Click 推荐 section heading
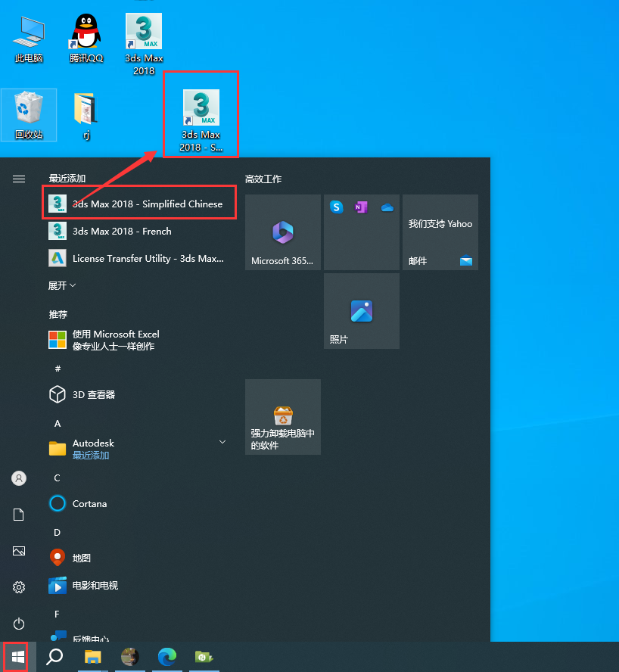The height and width of the screenshot is (672, 619). click(58, 315)
